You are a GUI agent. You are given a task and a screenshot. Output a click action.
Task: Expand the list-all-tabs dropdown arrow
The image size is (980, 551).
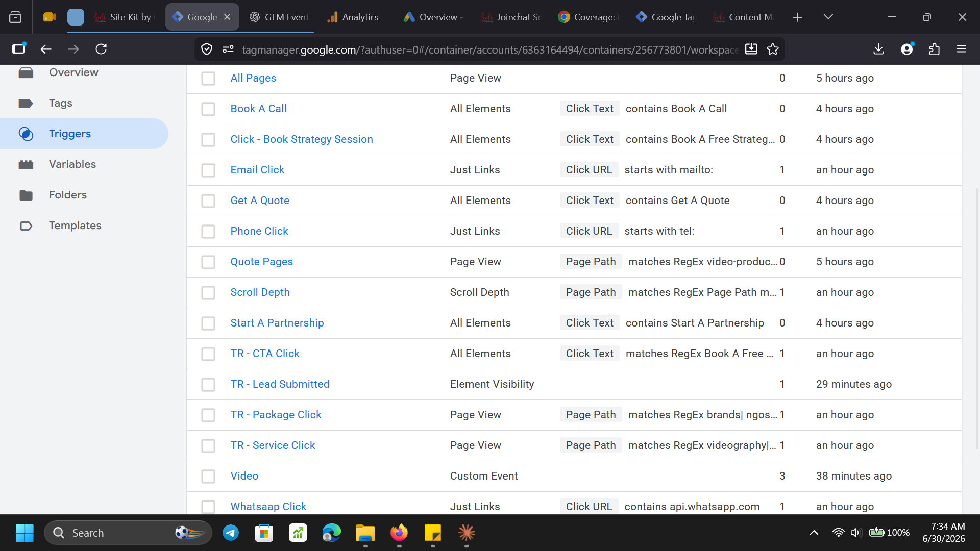[828, 17]
